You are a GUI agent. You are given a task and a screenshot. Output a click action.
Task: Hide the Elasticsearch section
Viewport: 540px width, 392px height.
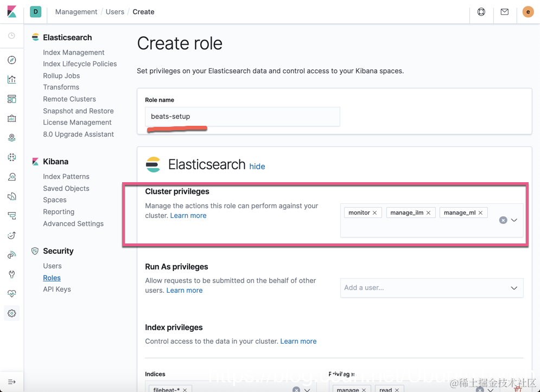click(x=257, y=166)
